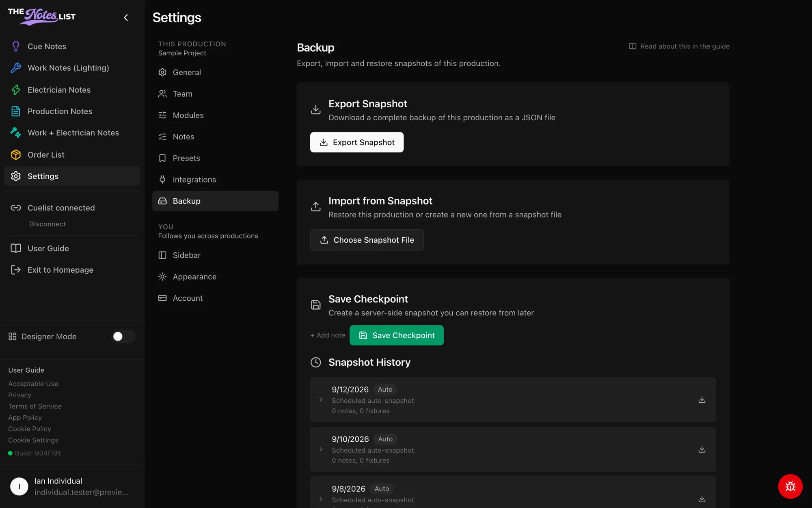Click the Work + Electrician Notes icon
The height and width of the screenshot is (508, 812).
(16, 133)
